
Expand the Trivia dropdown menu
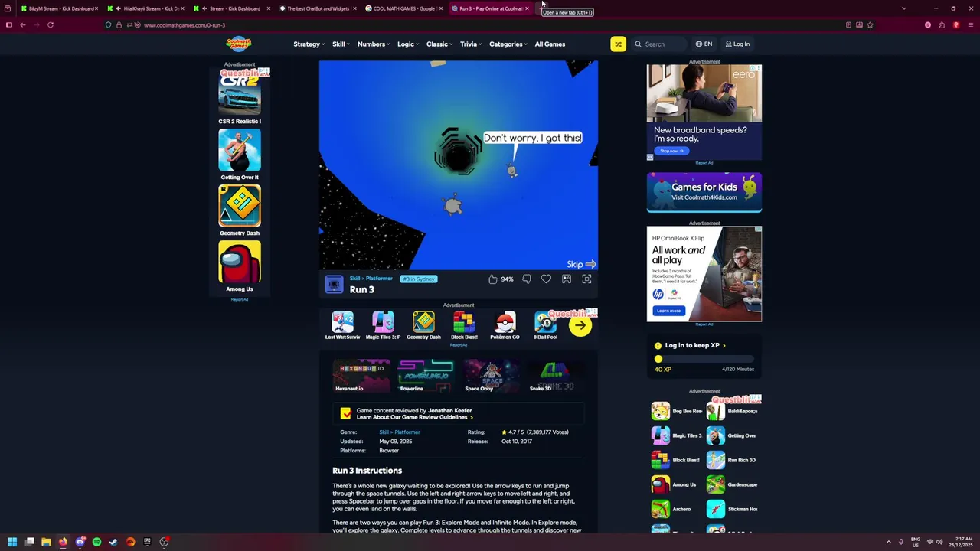pos(471,44)
